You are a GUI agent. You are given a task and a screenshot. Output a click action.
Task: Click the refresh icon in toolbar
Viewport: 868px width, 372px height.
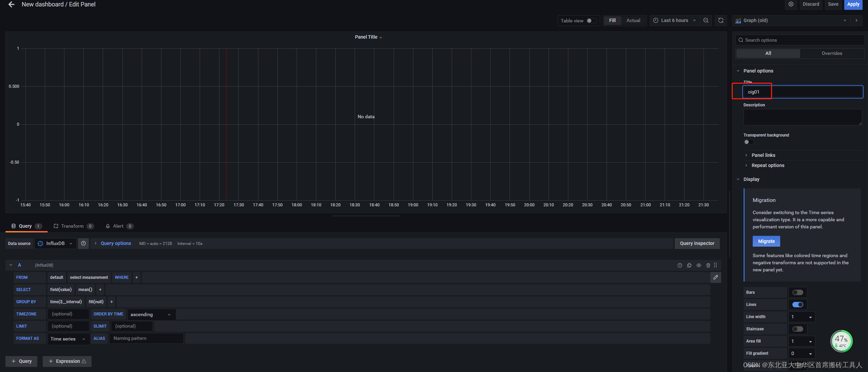coord(720,20)
